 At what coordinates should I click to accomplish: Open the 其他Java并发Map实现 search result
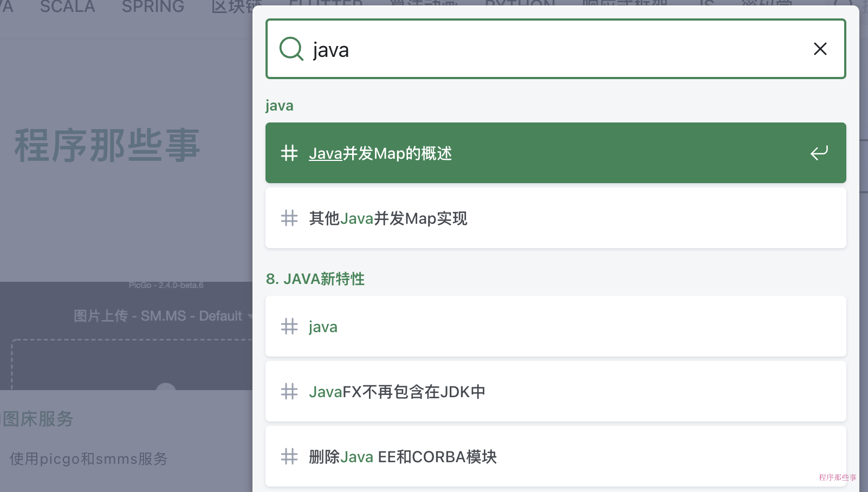coord(388,218)
